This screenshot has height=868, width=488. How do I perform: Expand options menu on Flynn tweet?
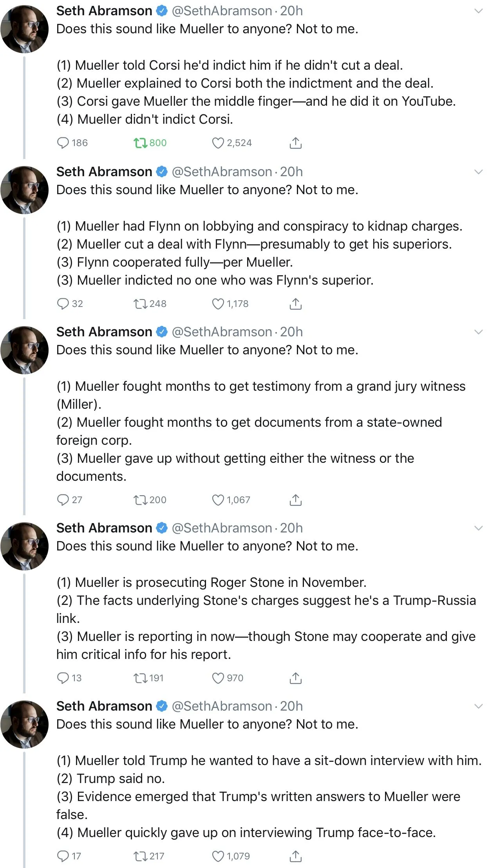tap(478, 172)
